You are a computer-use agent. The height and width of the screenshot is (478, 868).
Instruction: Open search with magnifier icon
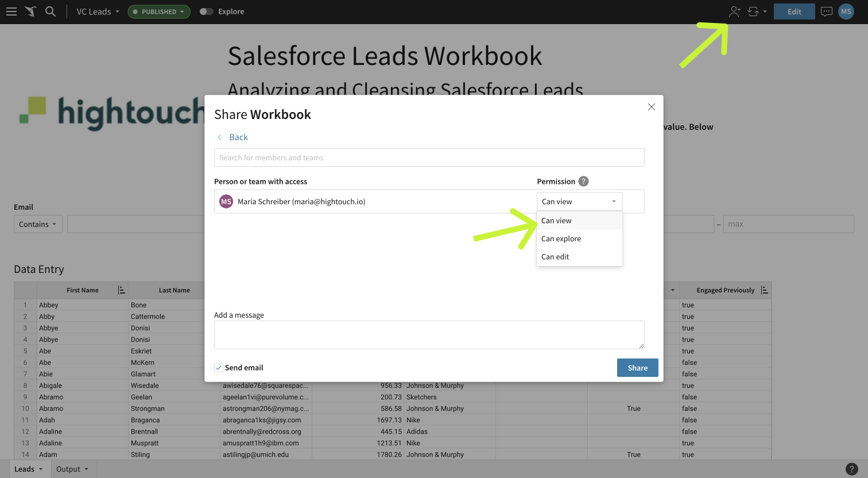tap(51, 11)
